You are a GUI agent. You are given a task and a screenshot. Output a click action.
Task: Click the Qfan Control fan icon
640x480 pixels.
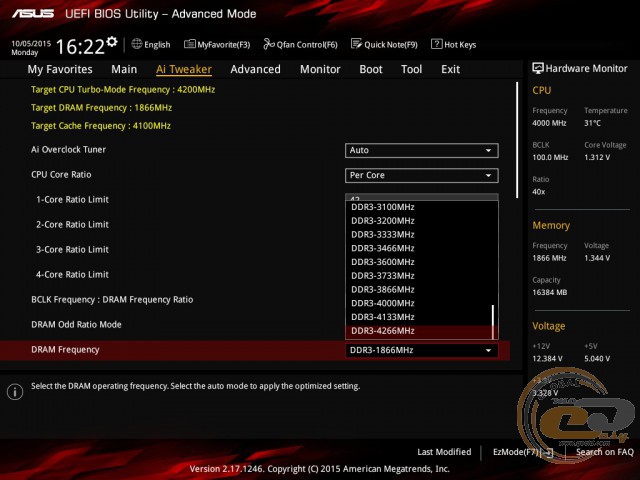(x=269, y=44)
